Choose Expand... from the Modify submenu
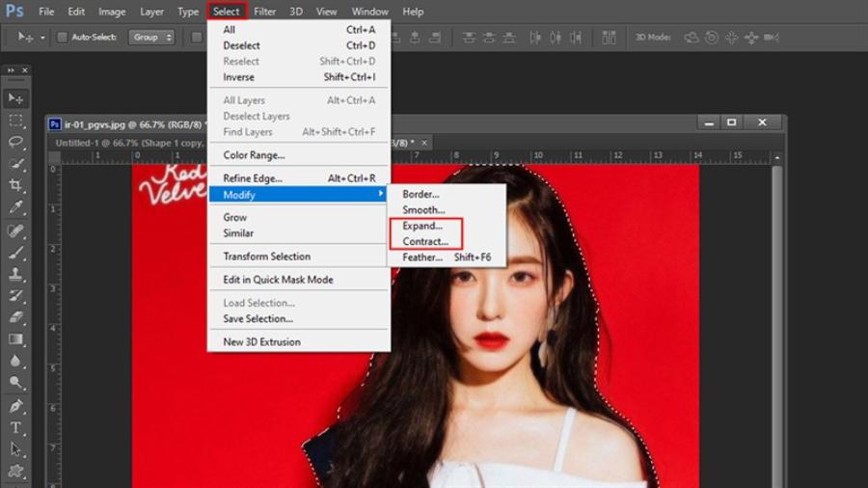This screenshot has height=488, width=868. click(x=422, y=226)
